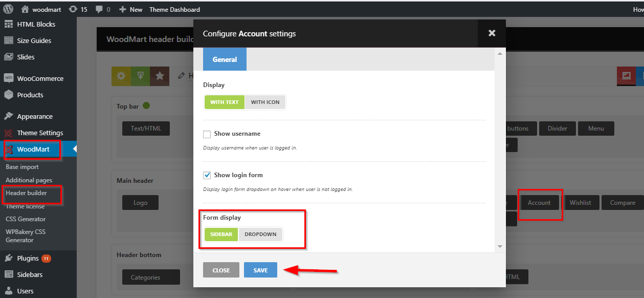Click the Size Guides sidebar icon

[8, 40]
